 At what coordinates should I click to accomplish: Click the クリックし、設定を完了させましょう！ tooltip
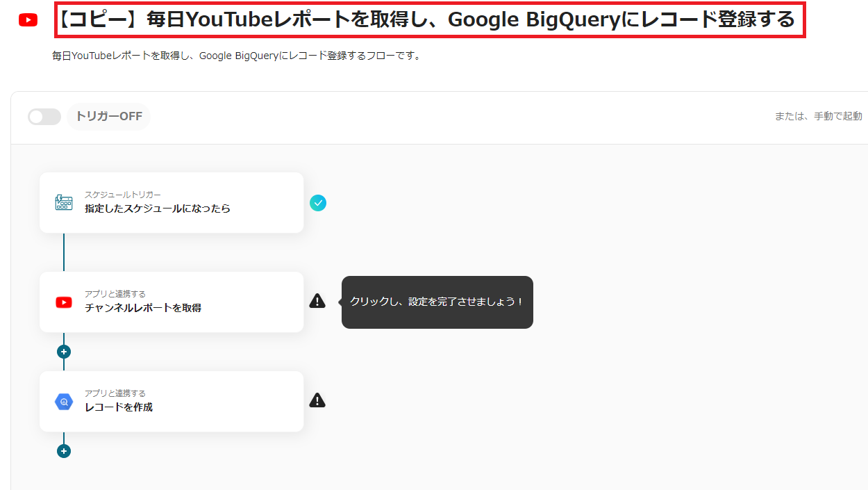tap(437, 302)
